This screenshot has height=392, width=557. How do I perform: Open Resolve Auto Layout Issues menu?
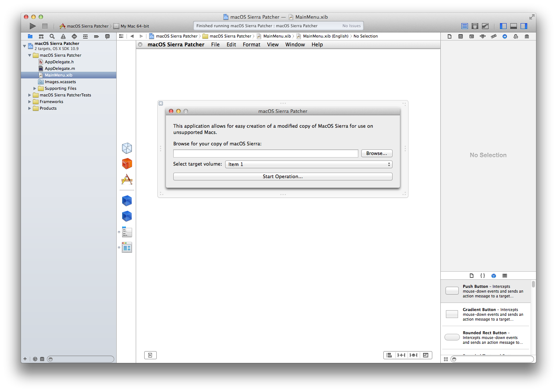[414, 355]
